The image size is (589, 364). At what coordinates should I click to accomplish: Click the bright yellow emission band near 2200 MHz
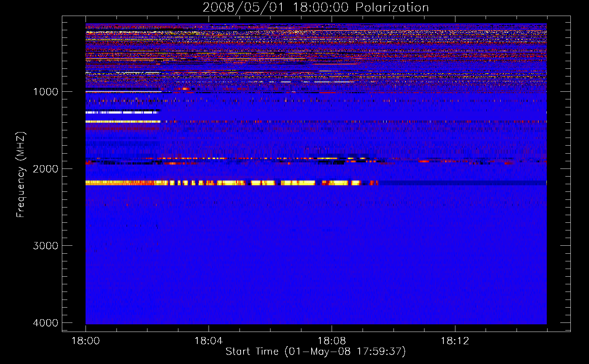pyautogui.click(x=232, y=183)
